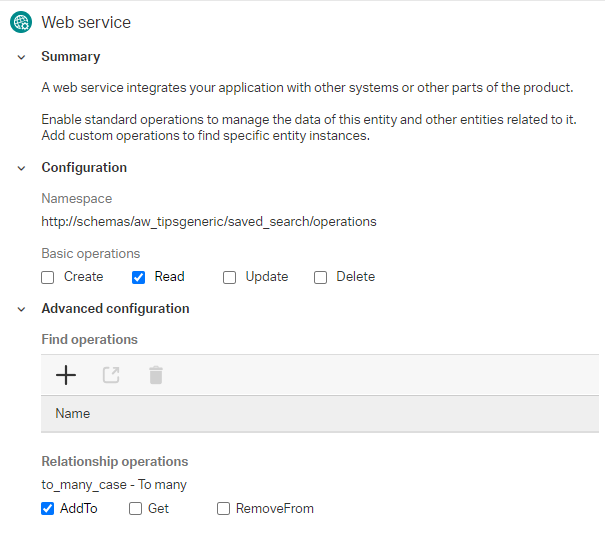Image resolution: width=605 pixels, height=540 pixels.
Task: Enable the RemoveFrom relationship operation
Action: point(224,509)
